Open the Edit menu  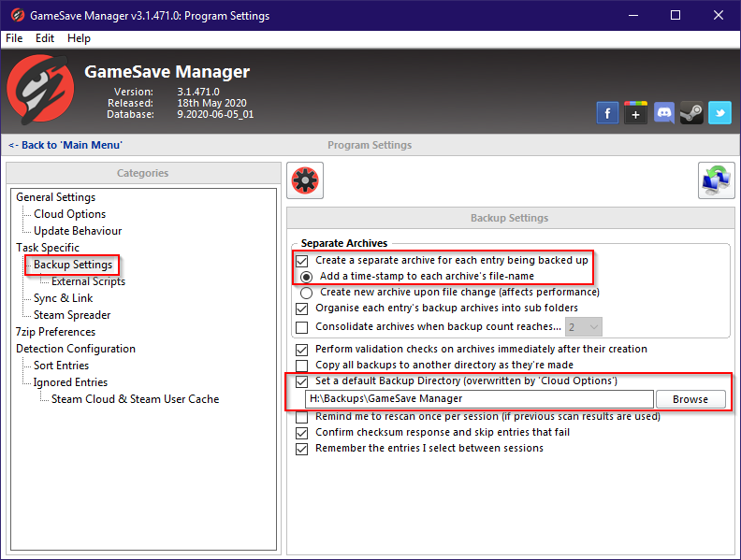click(45, 38)
